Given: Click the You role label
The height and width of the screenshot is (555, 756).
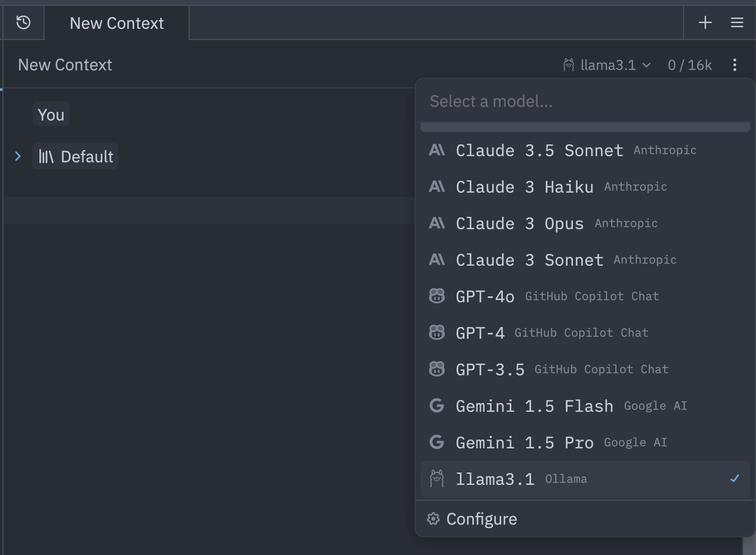Looking at the screenshot, I should point(51,114).
